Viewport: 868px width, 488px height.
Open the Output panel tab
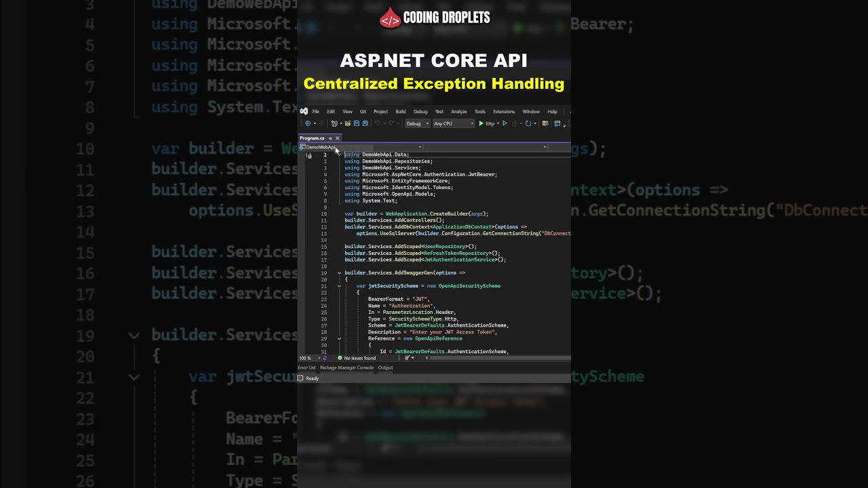point(385,367)
